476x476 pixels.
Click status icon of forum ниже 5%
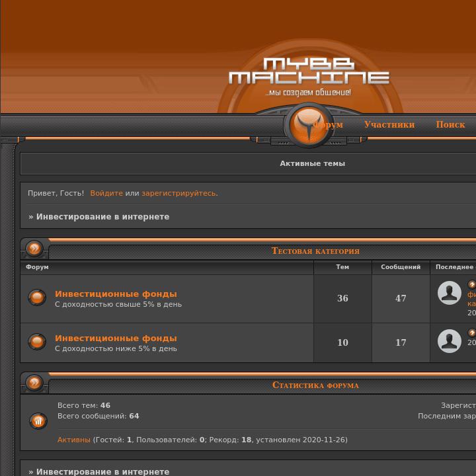pos(37,342)
